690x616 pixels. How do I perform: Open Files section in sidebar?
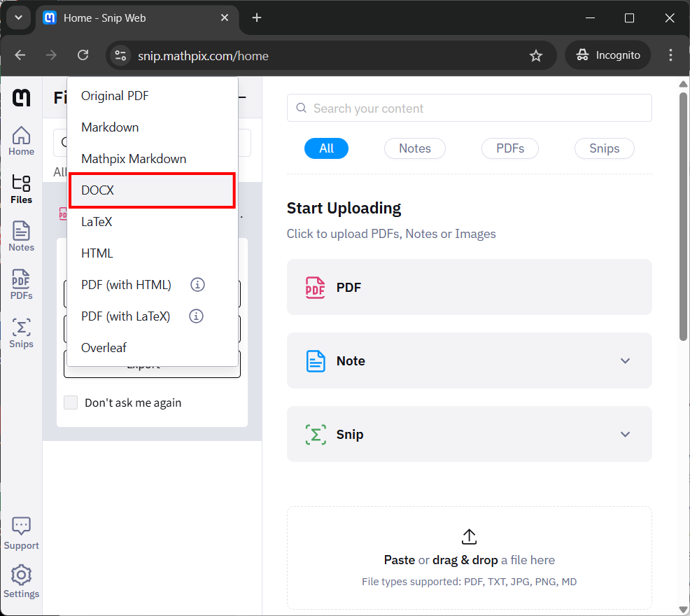click(21, 189)
